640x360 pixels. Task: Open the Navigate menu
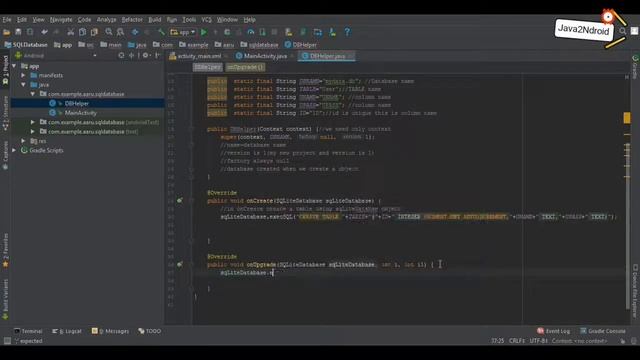click(61, 20)
